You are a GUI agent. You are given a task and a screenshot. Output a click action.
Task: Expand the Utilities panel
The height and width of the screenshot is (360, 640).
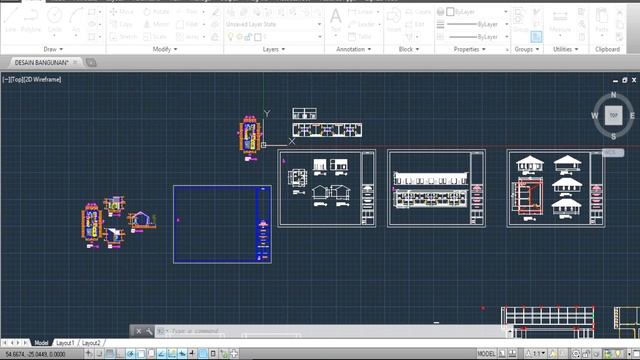(x=565, y=49)
